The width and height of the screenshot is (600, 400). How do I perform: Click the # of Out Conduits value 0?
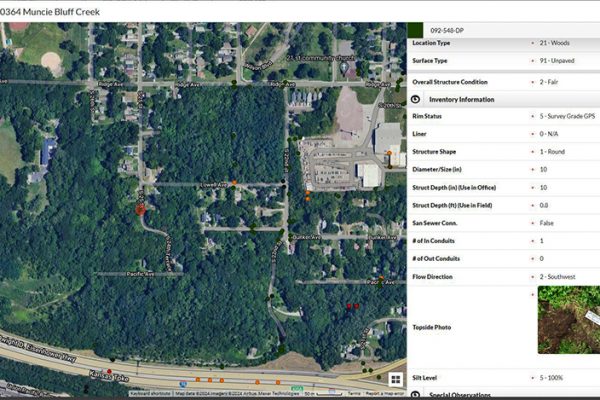tap(541, 258)
